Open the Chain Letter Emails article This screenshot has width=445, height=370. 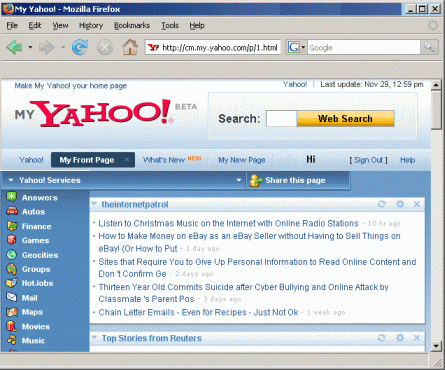pyautogui.click(x=198, y=312)
